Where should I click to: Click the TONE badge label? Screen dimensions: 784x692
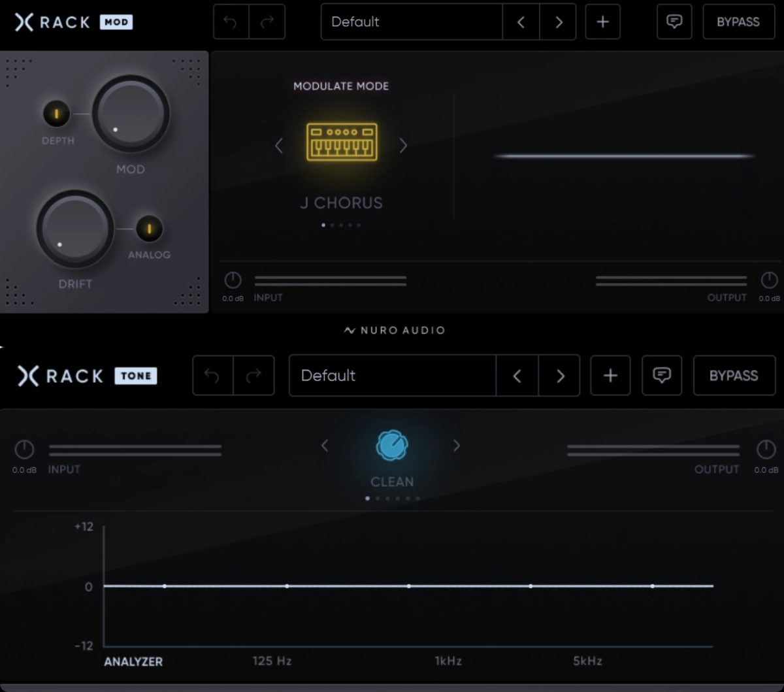click(x=136, y=376)
